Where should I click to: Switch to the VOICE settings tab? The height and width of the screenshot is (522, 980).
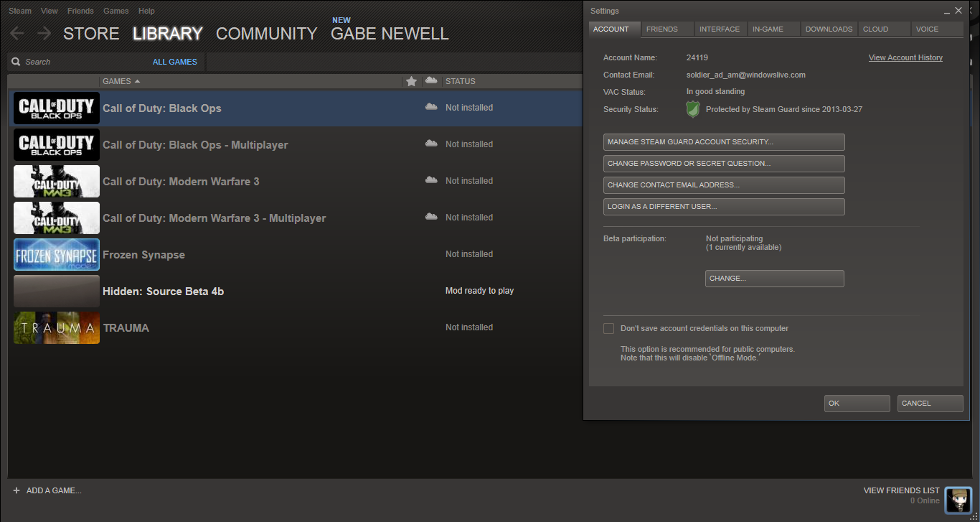pyautogui.click(x=936, y=29)
